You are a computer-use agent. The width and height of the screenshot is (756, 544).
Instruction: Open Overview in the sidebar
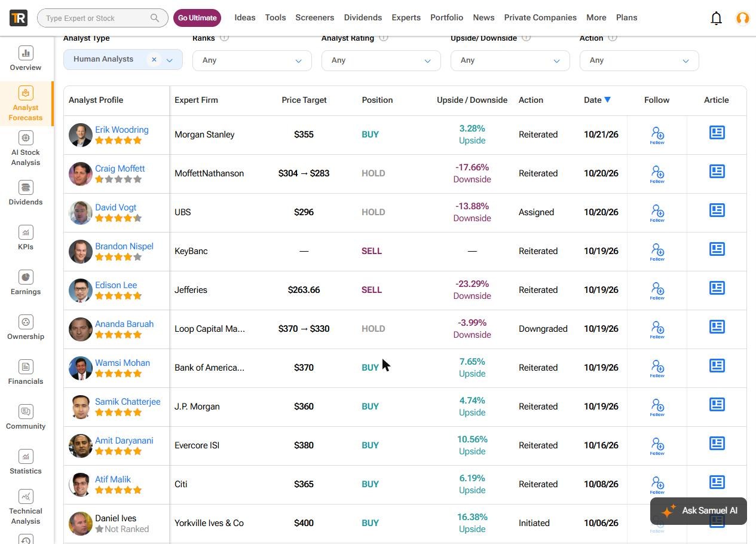26,59
